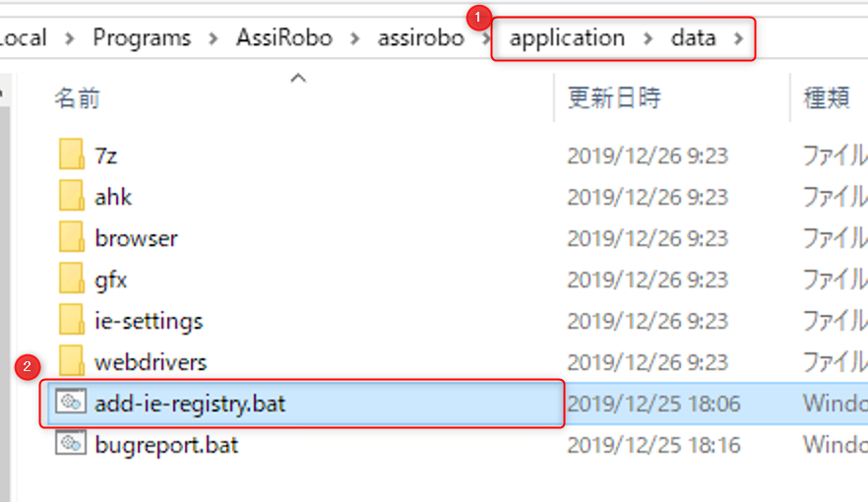Sort by the 種類 column header
Screen dimensions: 868x502
[x=827, y=98]
